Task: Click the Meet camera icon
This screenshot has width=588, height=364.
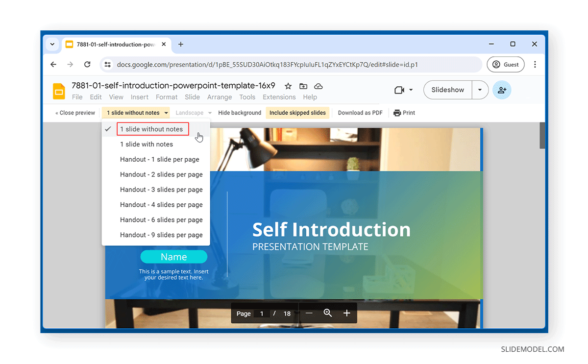Action: 400,90
